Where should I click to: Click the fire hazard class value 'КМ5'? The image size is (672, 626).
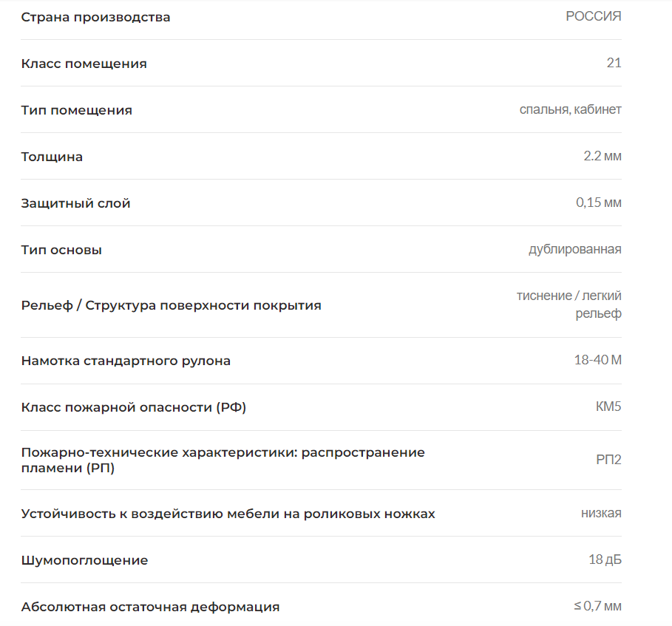[x=608, y=406]
